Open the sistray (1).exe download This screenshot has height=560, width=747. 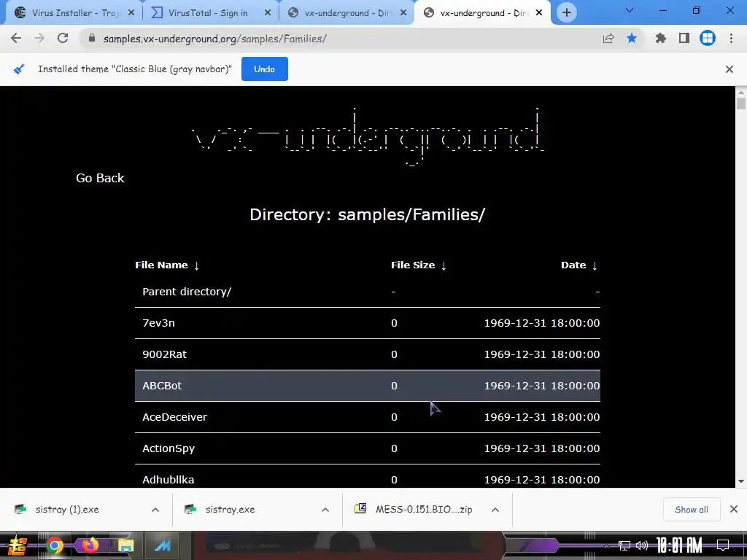[67, 510]
